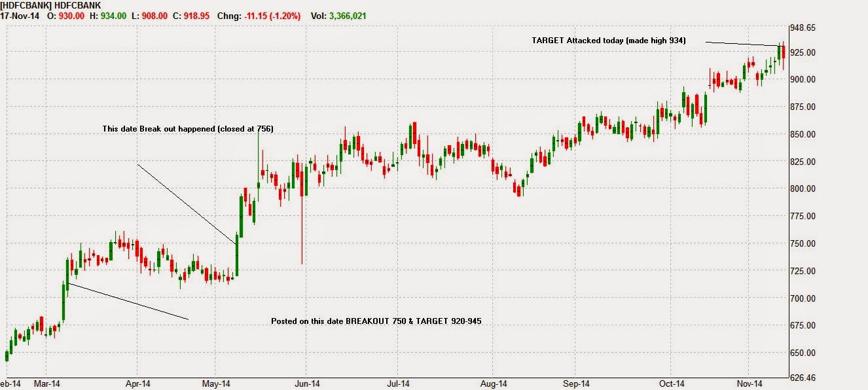Viewport: 868px width, 390px height.
Task: Click the 'Posted on this date BREAKOUT 750' annotation
Action: (376, 321)
